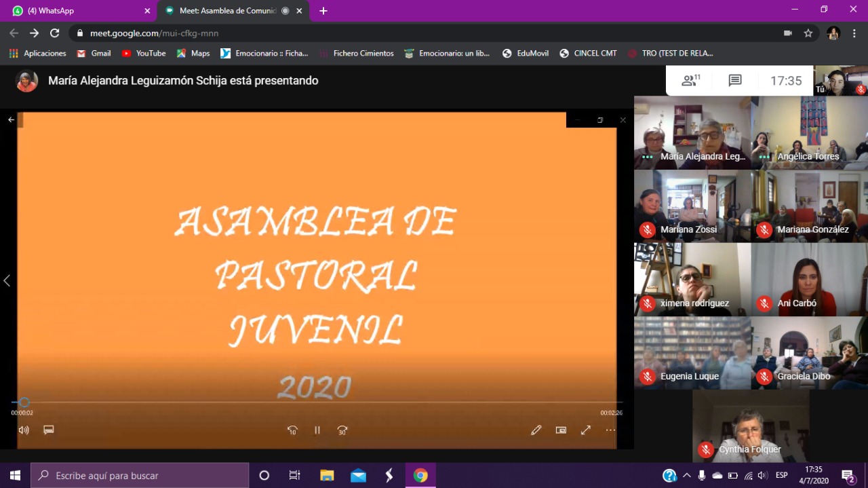Open the Windows Start menu
Image resolution: width=868 pixels, height=488 pixels.
15,476
